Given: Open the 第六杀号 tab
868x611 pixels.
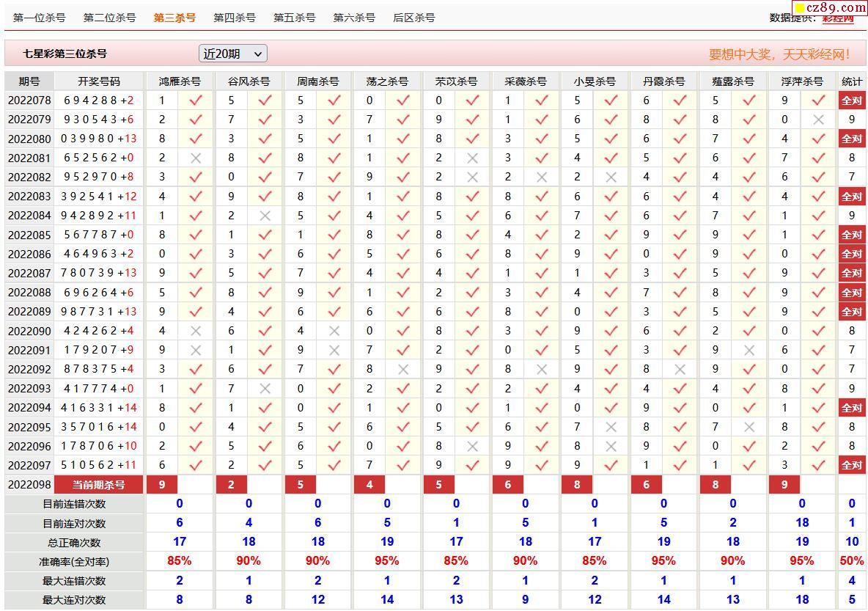Looking at the screenshot, I should (354, 18).
